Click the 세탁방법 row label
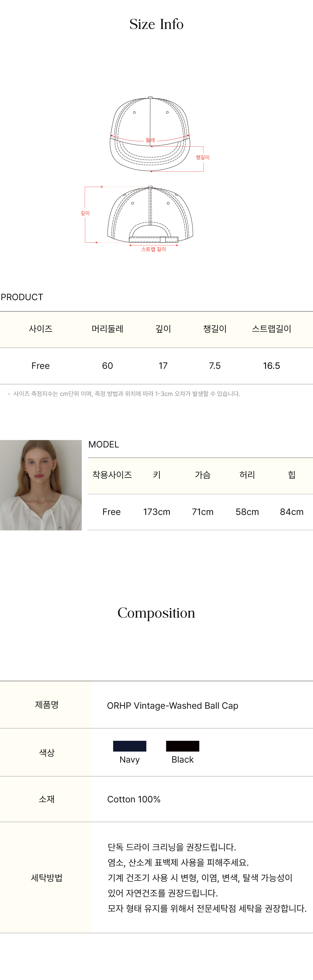The height and width of the screenshot is (980, 313). coord(46,878)
